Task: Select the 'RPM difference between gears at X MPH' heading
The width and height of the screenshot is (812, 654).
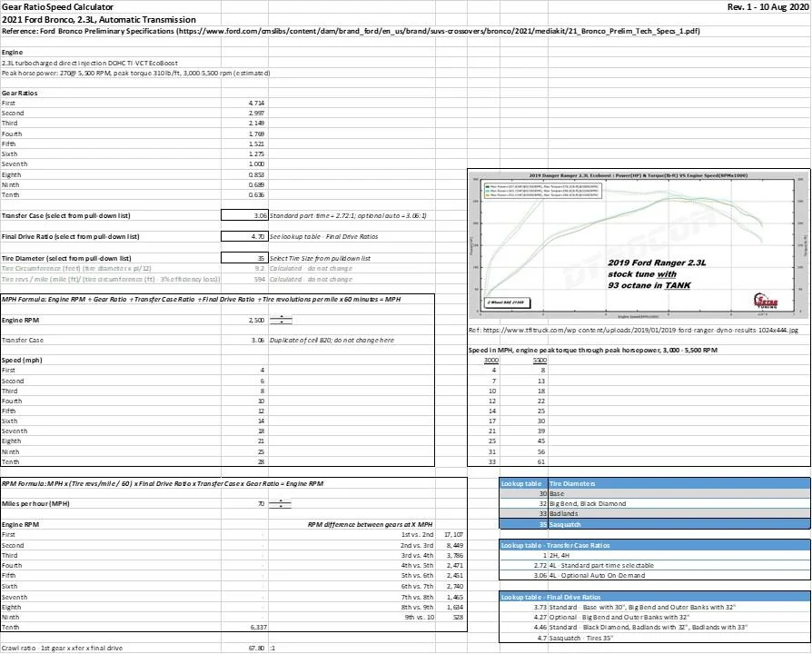Action: [370, 524]
